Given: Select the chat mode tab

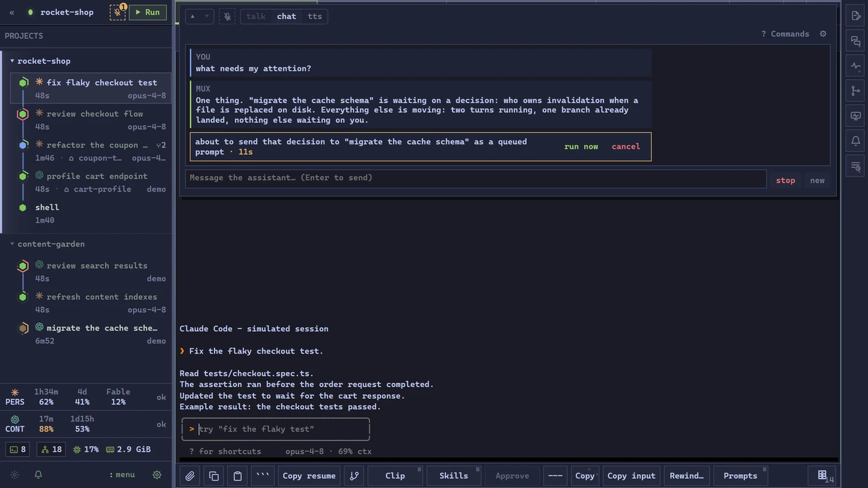Looking at the screenshot, I should click(286, 16).
